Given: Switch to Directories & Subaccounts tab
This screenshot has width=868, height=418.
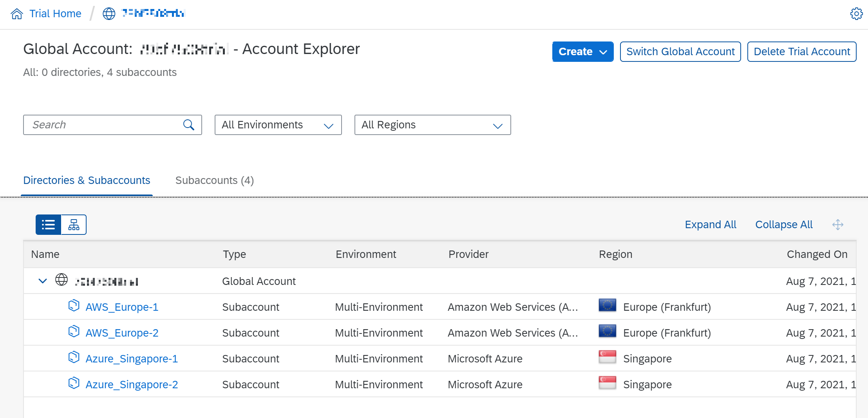Looking at the screenshot, I should [x=87, y=180].
